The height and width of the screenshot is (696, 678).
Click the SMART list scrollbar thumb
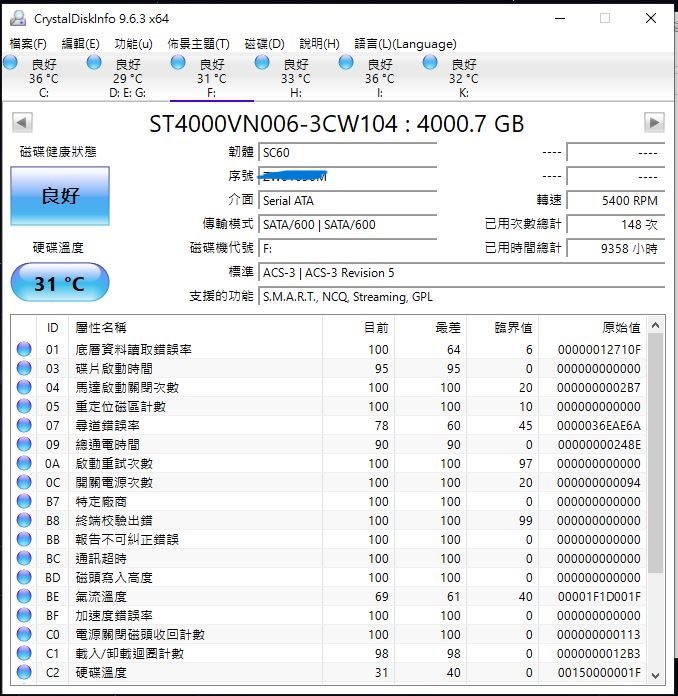pyautogui.click(x=655, y=453)
